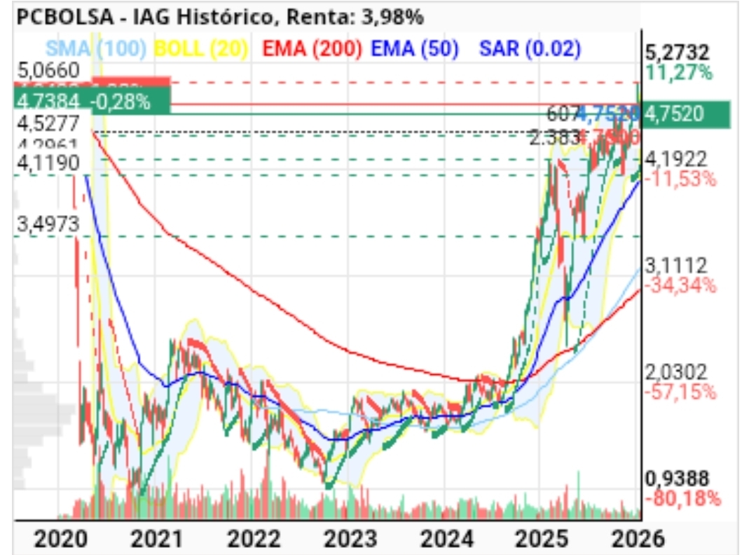Jump to 2023 on the time axis

click(350, 539)
